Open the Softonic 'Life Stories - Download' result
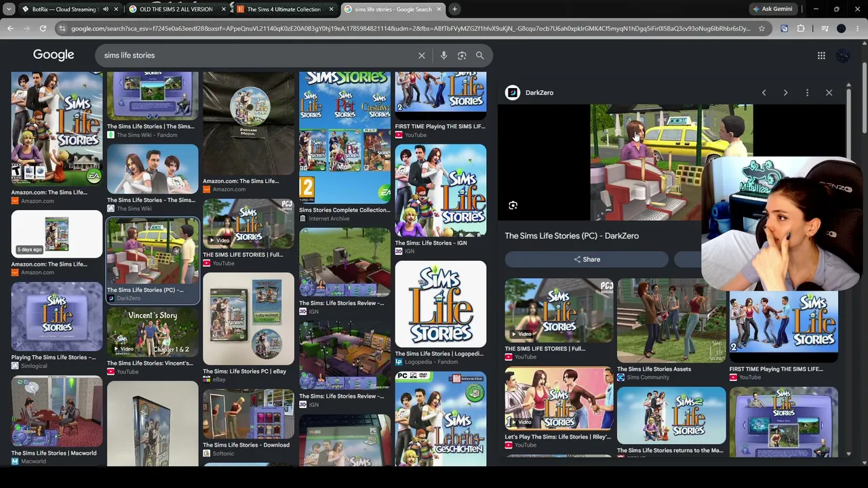 (x=249, y=414)
